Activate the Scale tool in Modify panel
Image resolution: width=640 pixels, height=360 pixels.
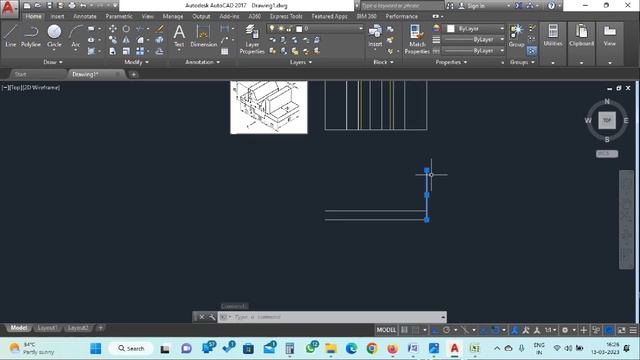coord(126,51)
